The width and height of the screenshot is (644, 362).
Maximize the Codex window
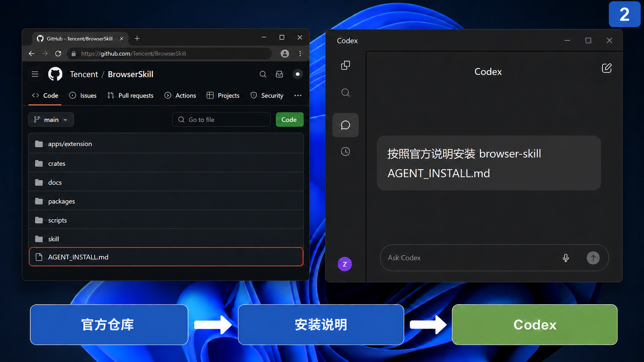point(588,40)
